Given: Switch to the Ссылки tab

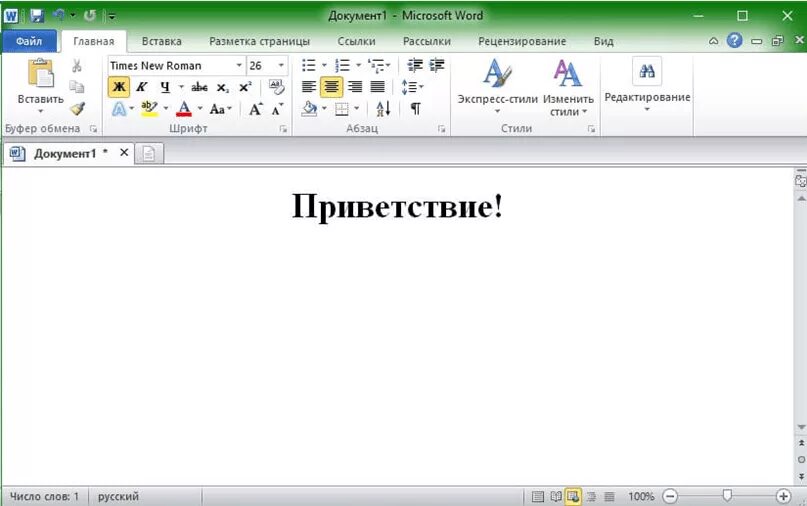Looking at the screenshot, I should pyautogui.click(x=356, y=41).
